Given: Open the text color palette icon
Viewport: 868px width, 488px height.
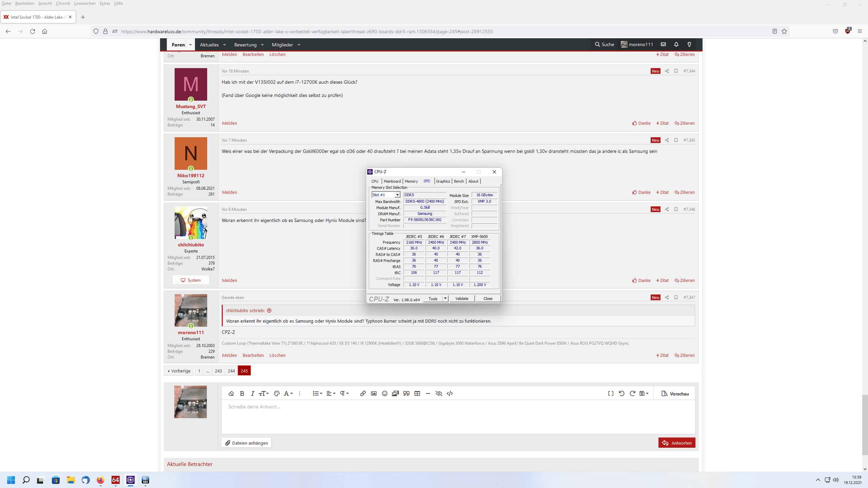Looking at the screenshot, I should click(x=277, y=393).
